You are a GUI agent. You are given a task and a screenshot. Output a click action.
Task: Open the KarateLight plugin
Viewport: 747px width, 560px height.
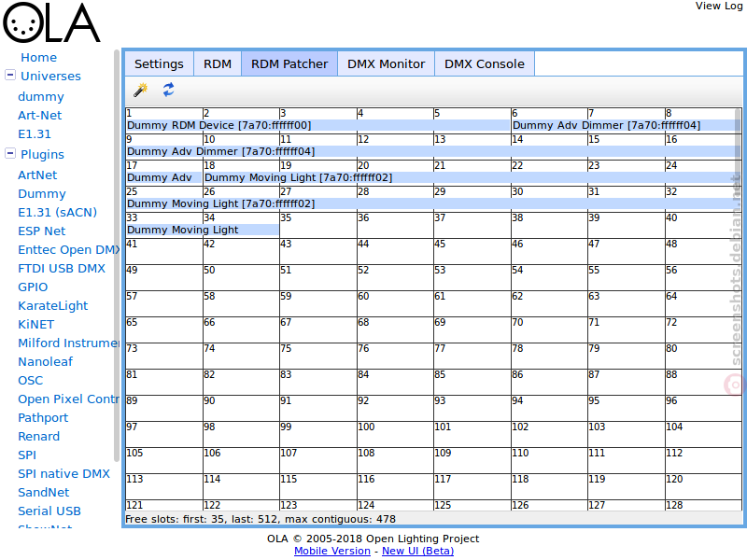click(x=53, y=306)
